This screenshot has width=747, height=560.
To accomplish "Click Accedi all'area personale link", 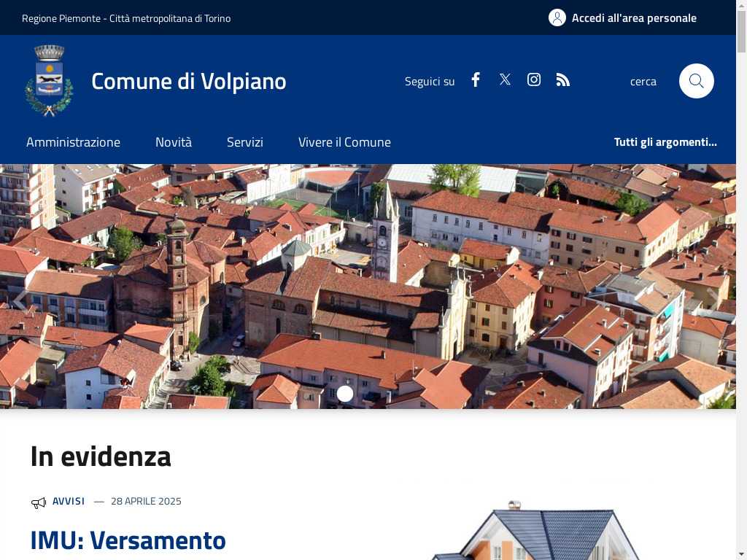I will point(634,18).
